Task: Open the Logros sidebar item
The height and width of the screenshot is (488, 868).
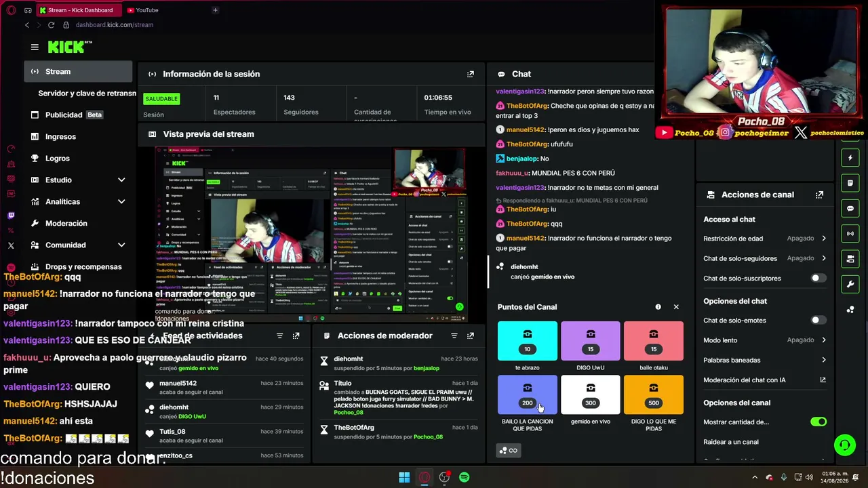Action: coord(78,158)
